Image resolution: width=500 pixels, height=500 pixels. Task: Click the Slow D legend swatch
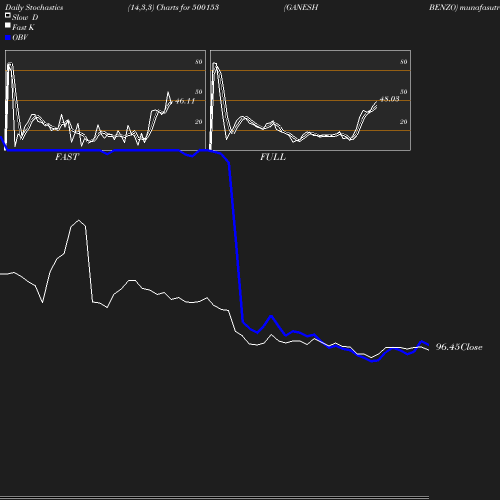[x=8, y=15]
